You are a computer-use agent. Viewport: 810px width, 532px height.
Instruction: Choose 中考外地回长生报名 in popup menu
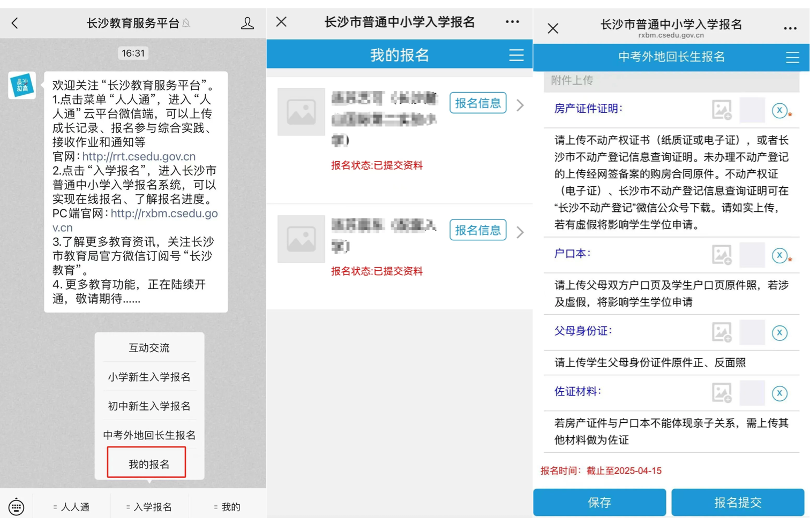[x=149, y=435]
